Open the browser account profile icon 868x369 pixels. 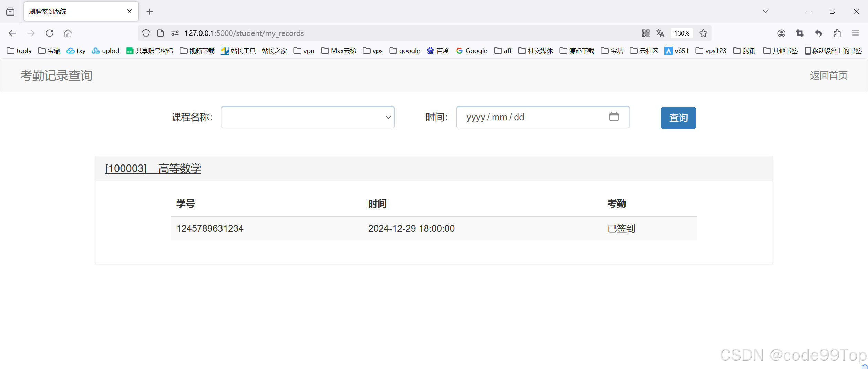(781, 33)
